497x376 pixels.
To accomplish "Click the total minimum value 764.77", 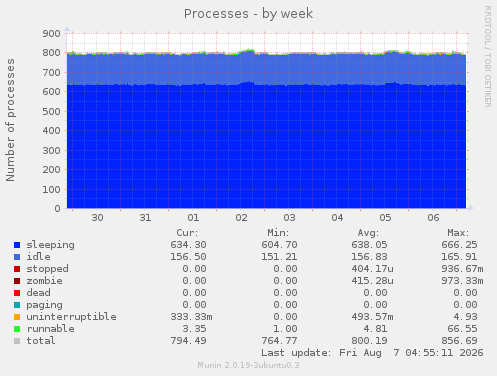I will coord(279,341).
